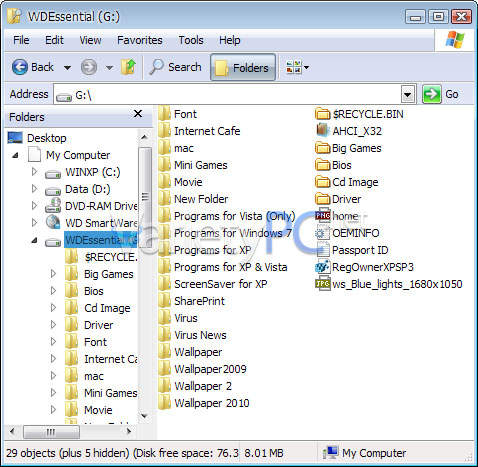The width and height of the screenshot is (478, 467).
Task: Select the AHCI_X32 archive file
Action: pos(348,131)
